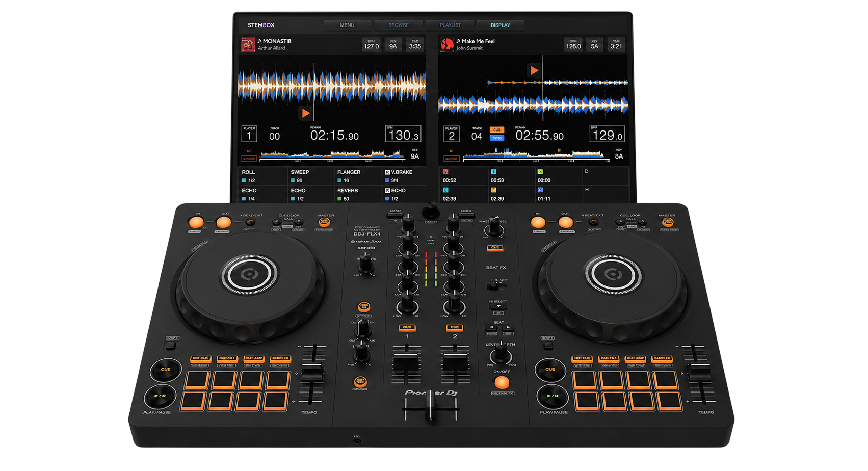Viewport: 868px width, 471px height.
Task: Hit PLAY/PAUSE on deck 1
Action: click(160, 396)
